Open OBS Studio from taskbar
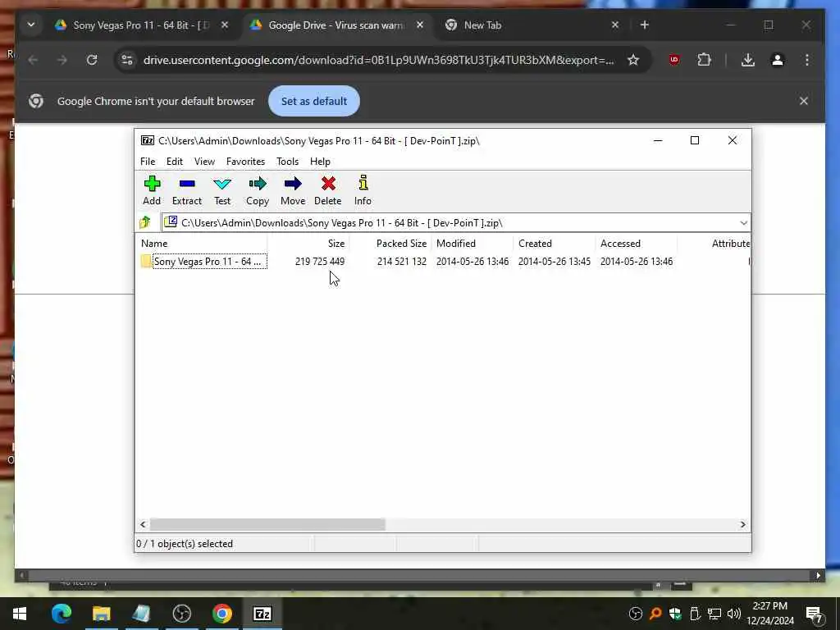 182,614
